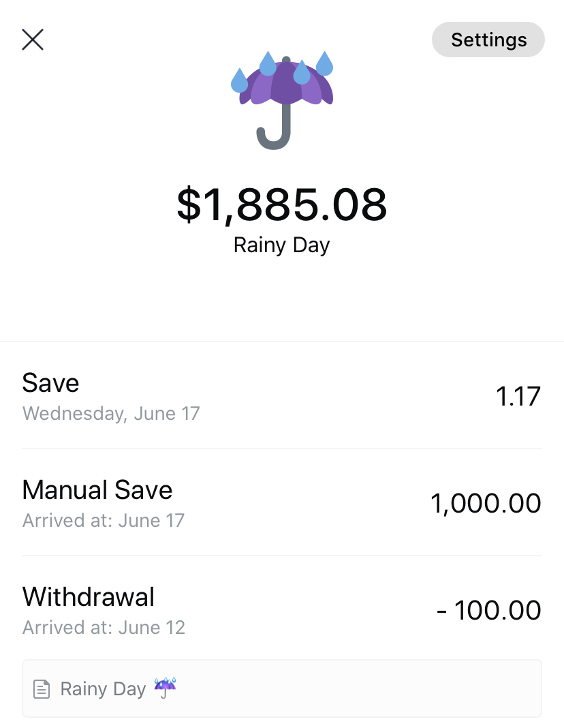
Task: Tap the Arrived at: June 17 text
Action: [x=104, y=521]
